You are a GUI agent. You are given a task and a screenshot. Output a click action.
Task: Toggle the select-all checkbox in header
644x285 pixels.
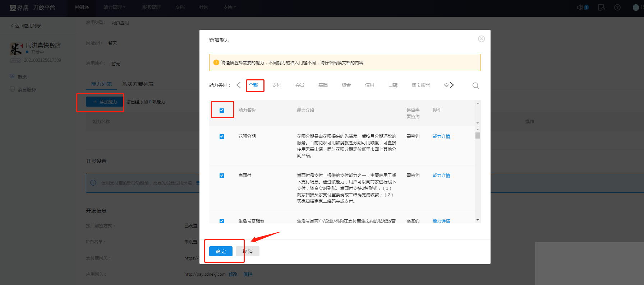coord(222,110)
